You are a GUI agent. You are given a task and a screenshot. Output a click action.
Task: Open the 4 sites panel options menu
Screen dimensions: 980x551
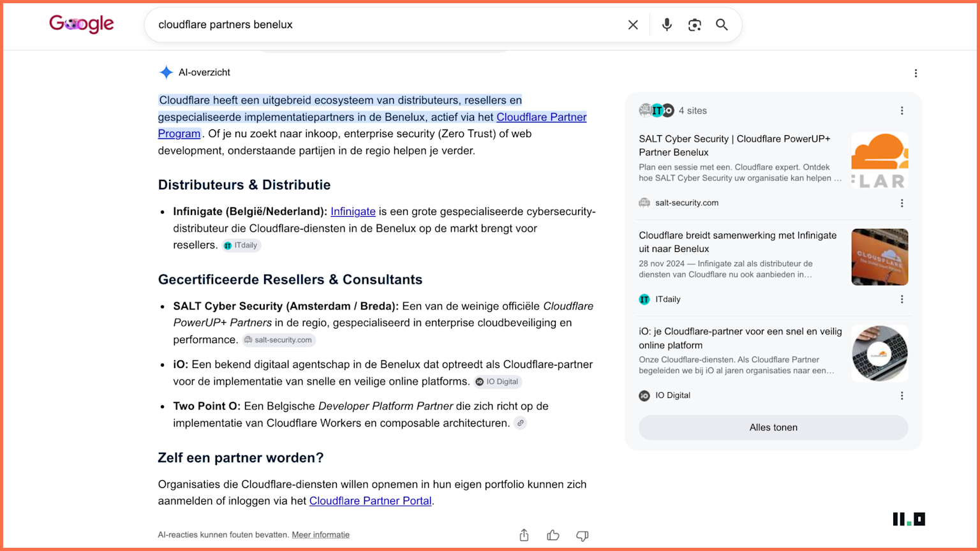(902, 111)
